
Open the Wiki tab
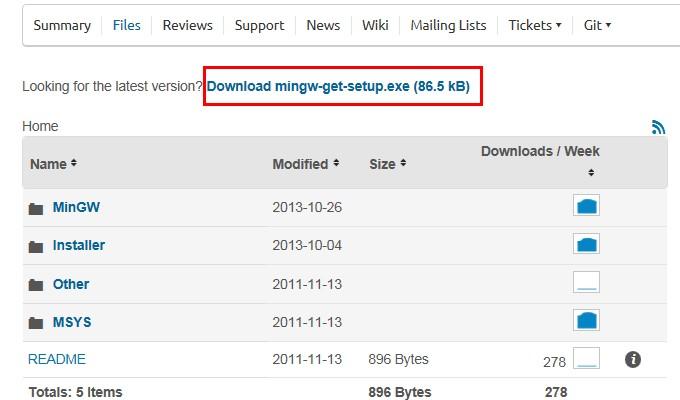coord(375,25)
